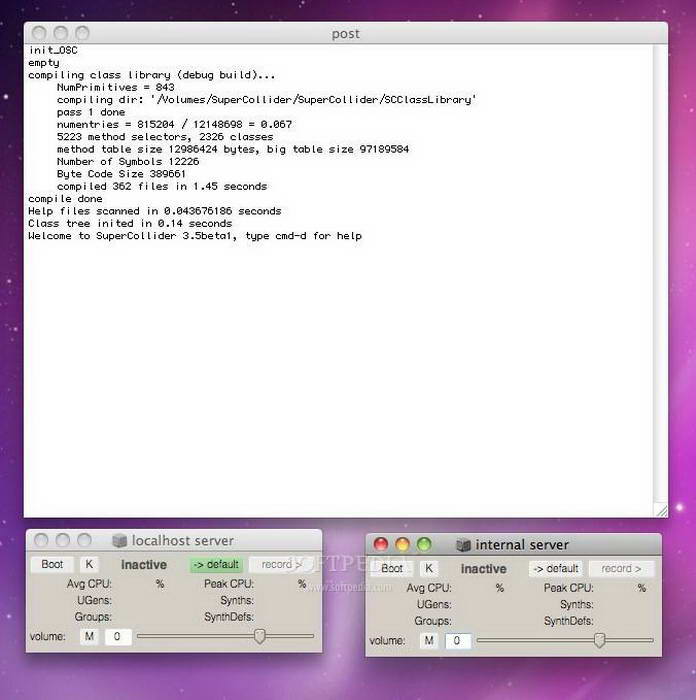The image size is (696, 700).
Task: Start recording on localhost server
Action: click(281, 565)
